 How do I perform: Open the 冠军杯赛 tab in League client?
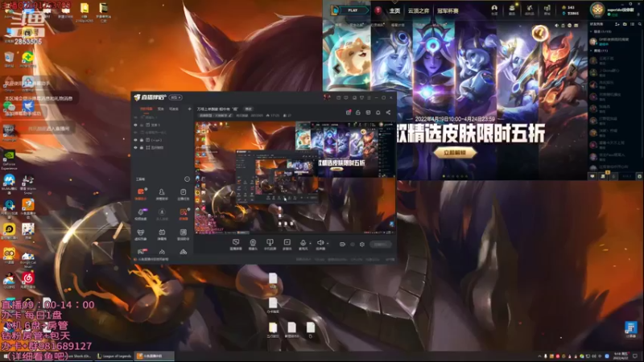(x=448, y=10)
